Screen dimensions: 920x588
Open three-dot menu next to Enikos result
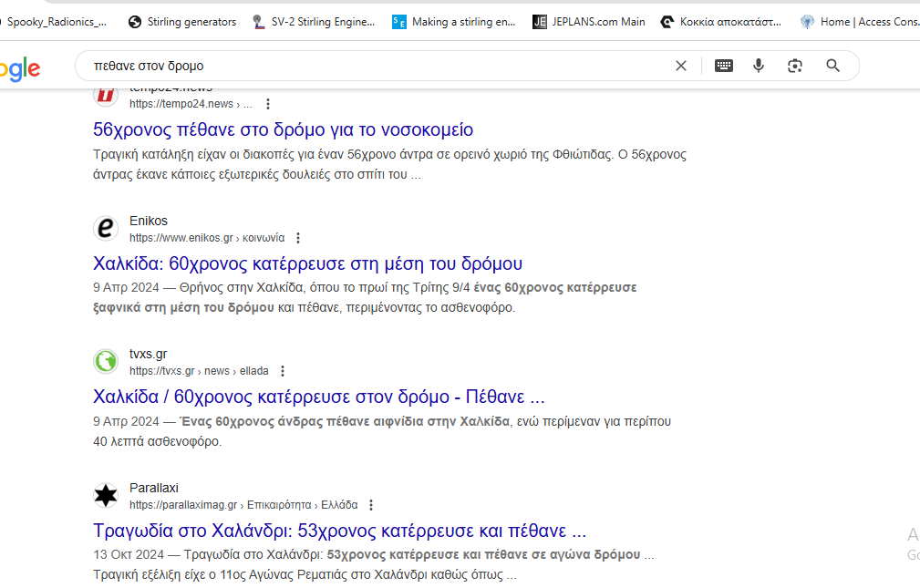tap(298, 238)
